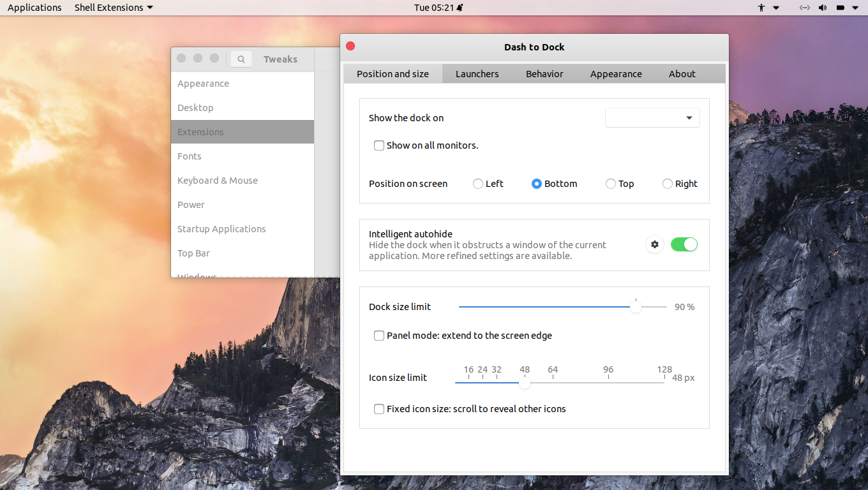868x490 pixels.
Task: Click the battery icon in top bar
Action: tap(841, 8)
